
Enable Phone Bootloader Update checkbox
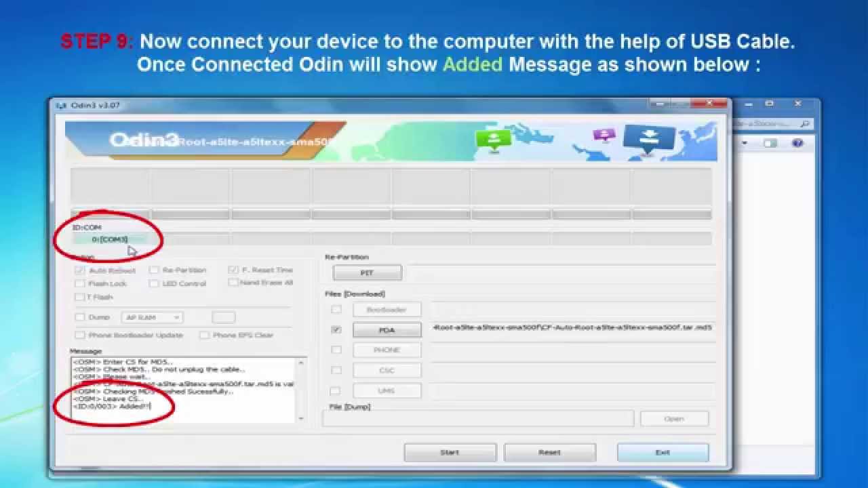80,335
